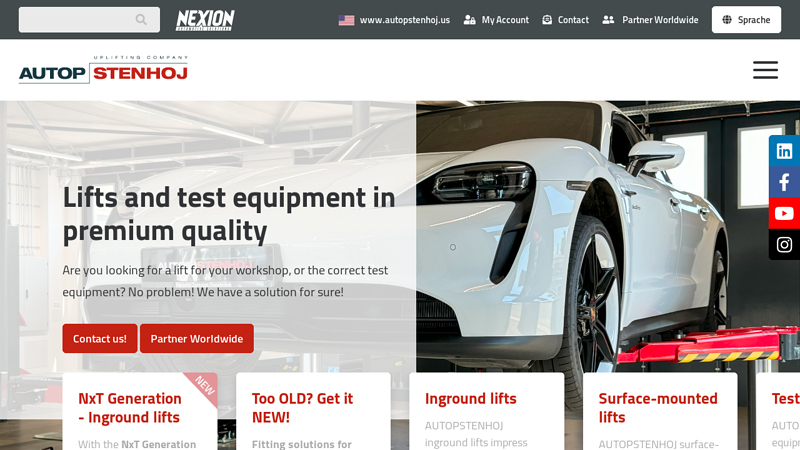Image resolution: width=800 pixels, height=450 pixels.
Task: Open the Sprache language selector
Action: [x=746, y=20]
